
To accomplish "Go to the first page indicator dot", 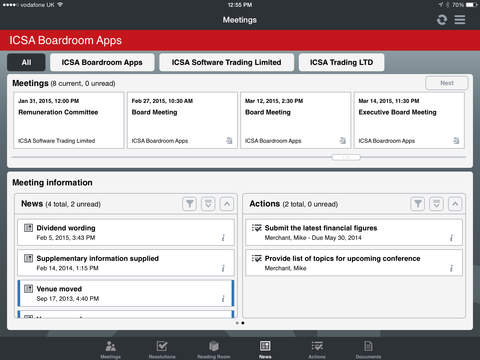I will tap(237, 323).
